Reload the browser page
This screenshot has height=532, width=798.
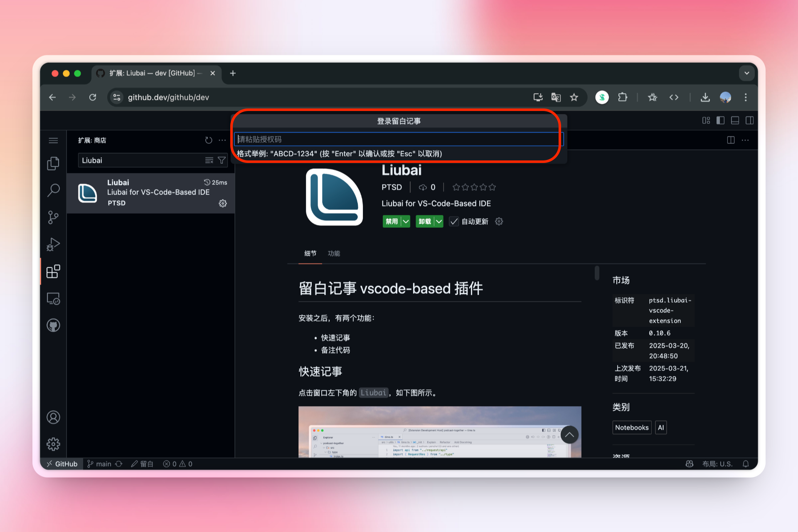click(x=93, y=97)
